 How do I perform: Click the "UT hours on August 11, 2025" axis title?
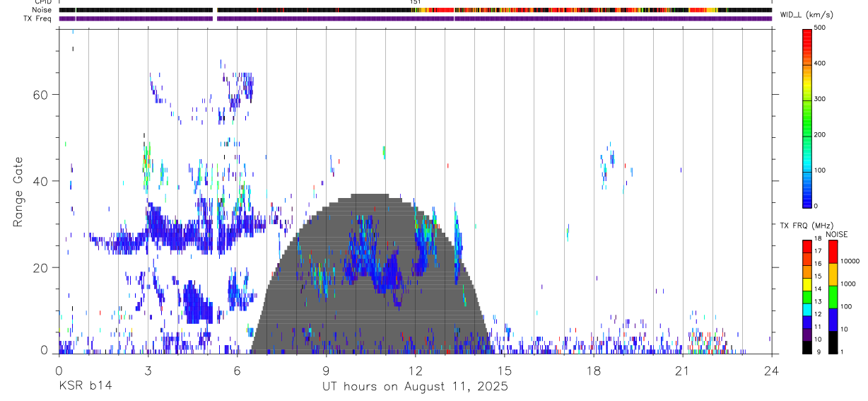[415, 386]
